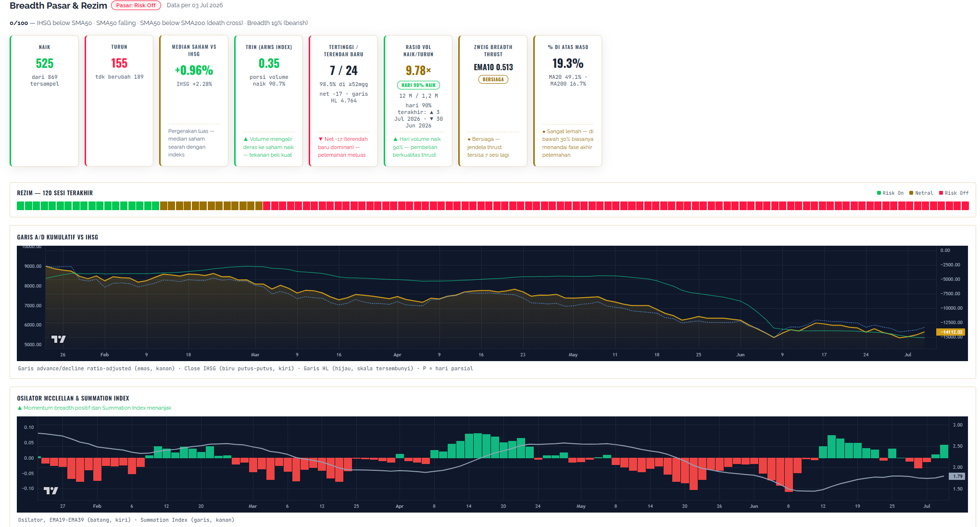Screen dimensions: 980x527
Task: Click the Breadth Pasar & Rezim heading
Action: click(x=58, y=5)
